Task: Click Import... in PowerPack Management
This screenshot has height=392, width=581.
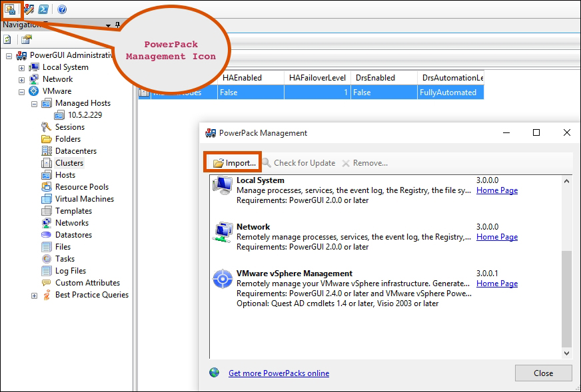Action: tap(234, 163)
